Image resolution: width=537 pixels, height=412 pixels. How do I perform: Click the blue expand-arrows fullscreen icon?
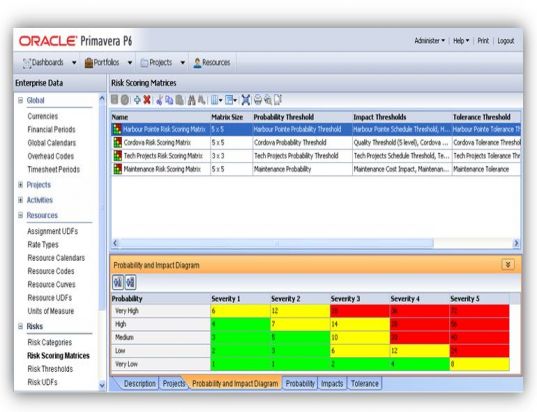246,100
